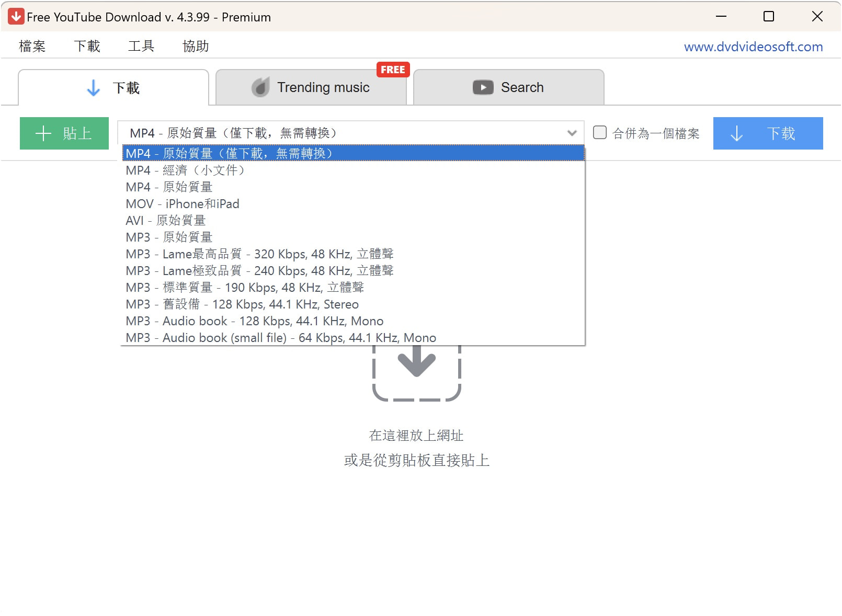Viewport: 842px width, 616px height.
Task: Minimize the application window
Action: 721,16
